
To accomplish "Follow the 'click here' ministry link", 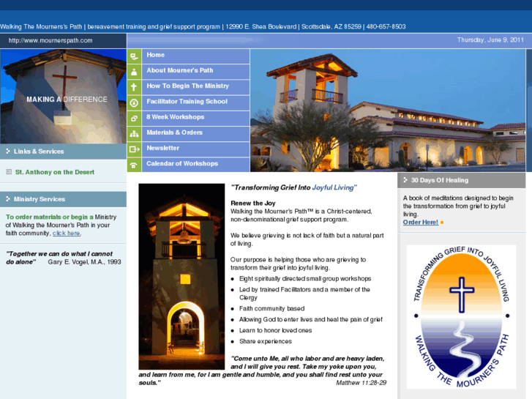I will 66,234.
